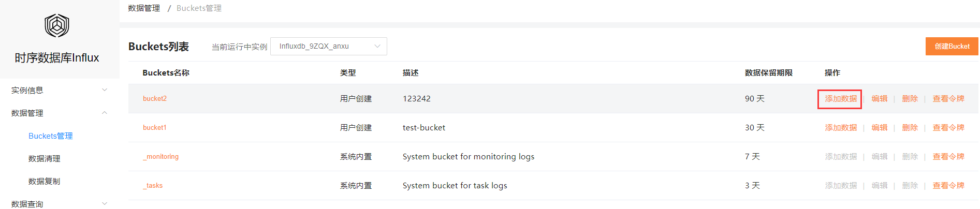Delete bucket2 using 删除 link
The width and height of the screenshot is (980, 209).
910,98
